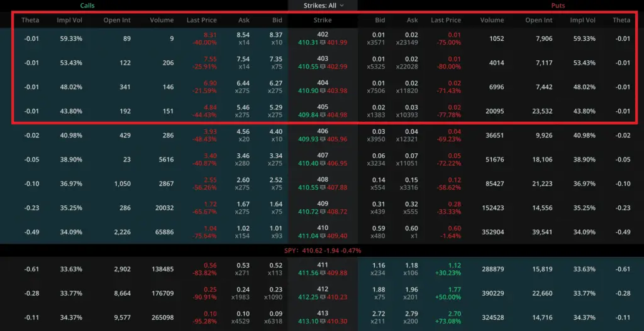
Task: Click put ask 2.79 at strike 413
Action: 411,314
